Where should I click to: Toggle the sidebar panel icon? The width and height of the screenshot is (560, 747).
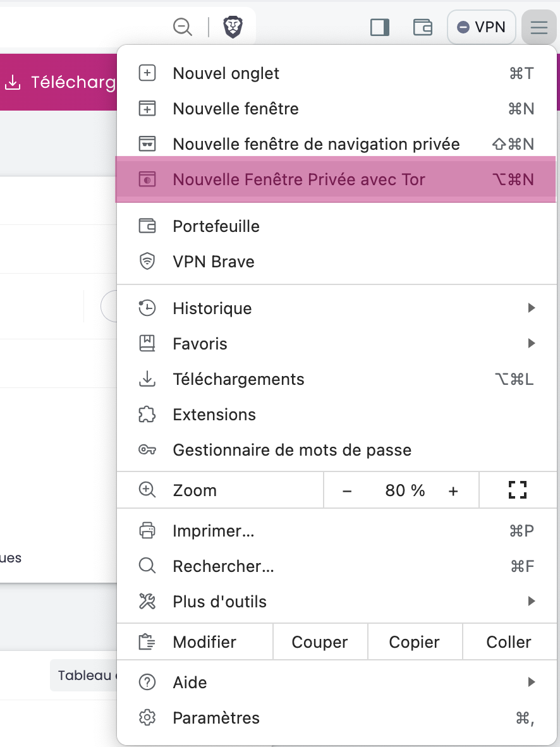coord(380,27)
